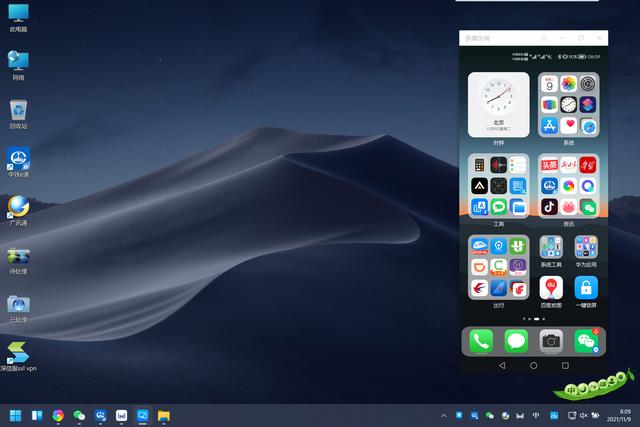
Task: Open the Messages app in the phone dock
Action: pos(516,341)
